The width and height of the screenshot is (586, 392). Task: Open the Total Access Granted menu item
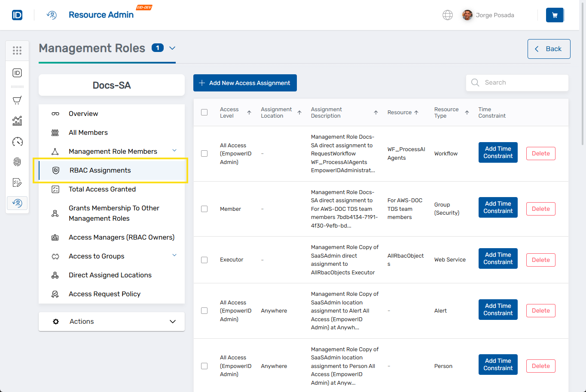tap(102, 189)
